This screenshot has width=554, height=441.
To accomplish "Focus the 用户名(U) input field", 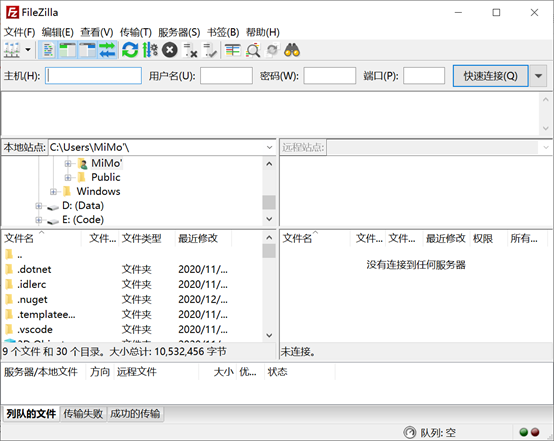I will pyautogui.click(x=226, y=76).
